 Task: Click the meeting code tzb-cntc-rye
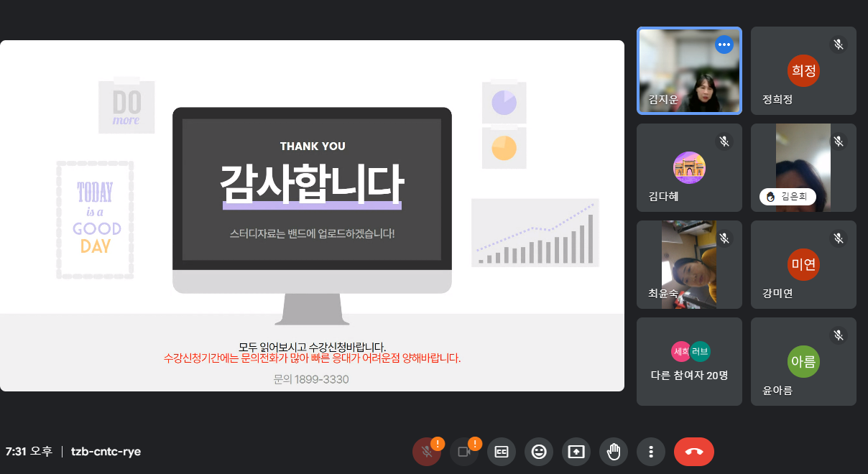[x=106, y=452]
